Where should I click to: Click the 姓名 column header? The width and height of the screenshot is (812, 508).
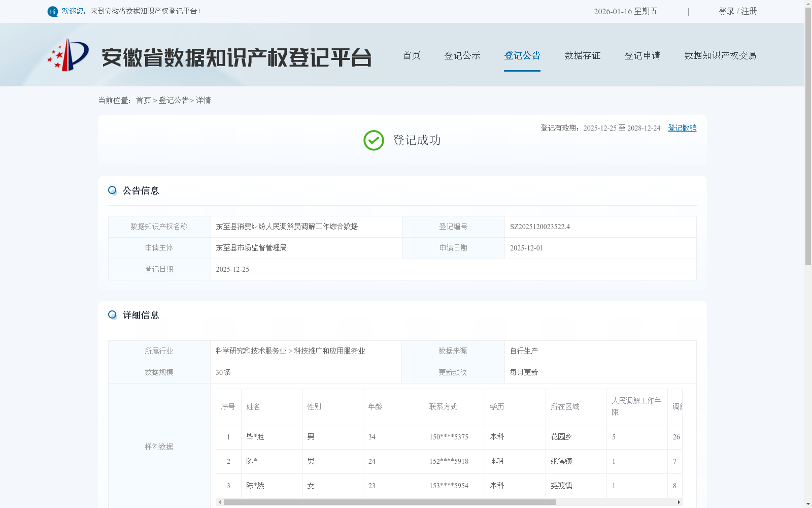click(x=253, y=407)
